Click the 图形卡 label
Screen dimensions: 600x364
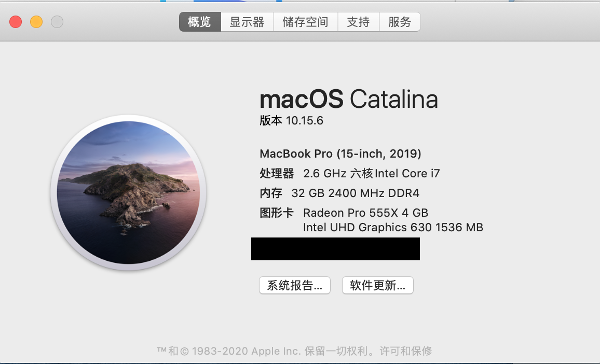point(277,213)
